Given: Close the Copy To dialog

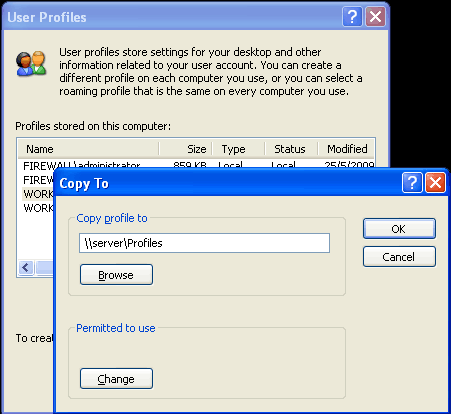Looking at the screenshot, I should [x=435, y=183].
